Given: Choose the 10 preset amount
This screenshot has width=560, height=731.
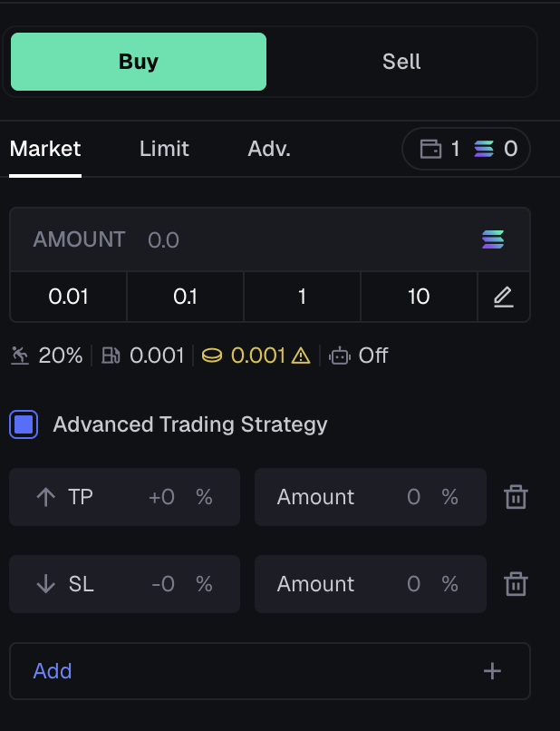Looking at the screenshot, I should [x=419, y=297].
